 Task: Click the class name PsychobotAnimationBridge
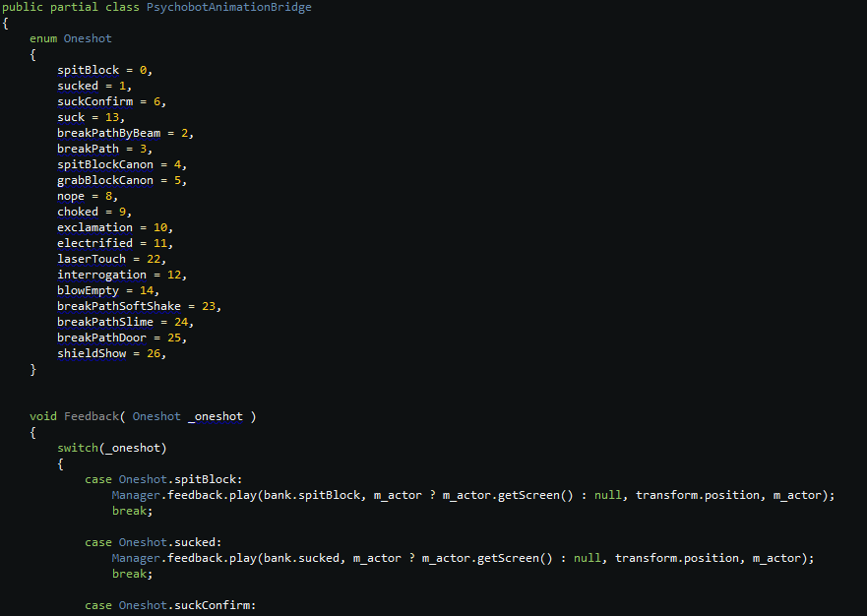tap(229, 7)
